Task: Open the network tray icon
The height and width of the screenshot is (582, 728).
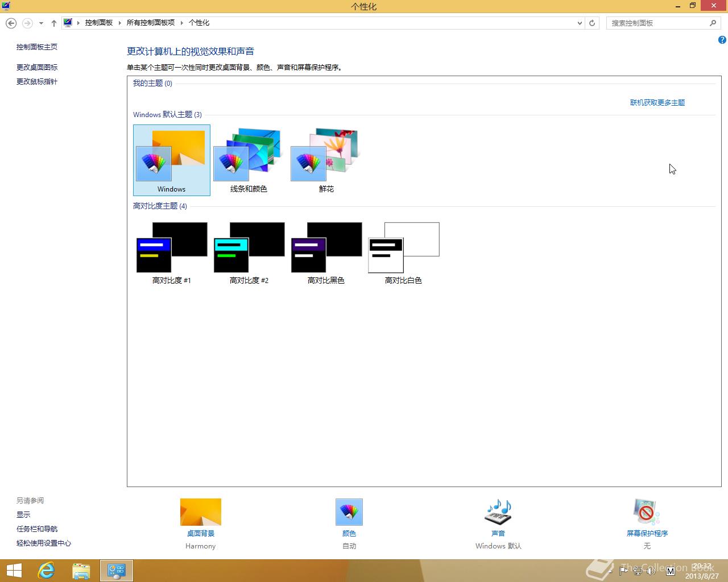Action: [638, 570]
